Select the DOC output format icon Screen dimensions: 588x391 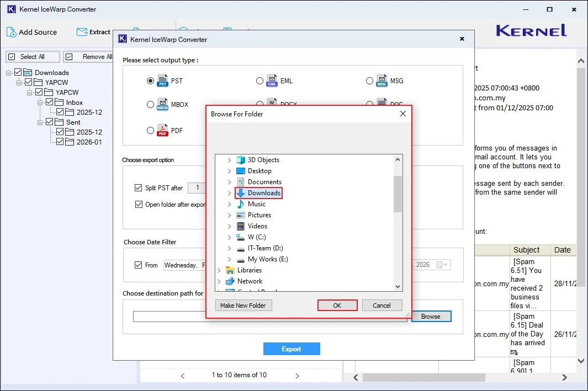(381, 104)
